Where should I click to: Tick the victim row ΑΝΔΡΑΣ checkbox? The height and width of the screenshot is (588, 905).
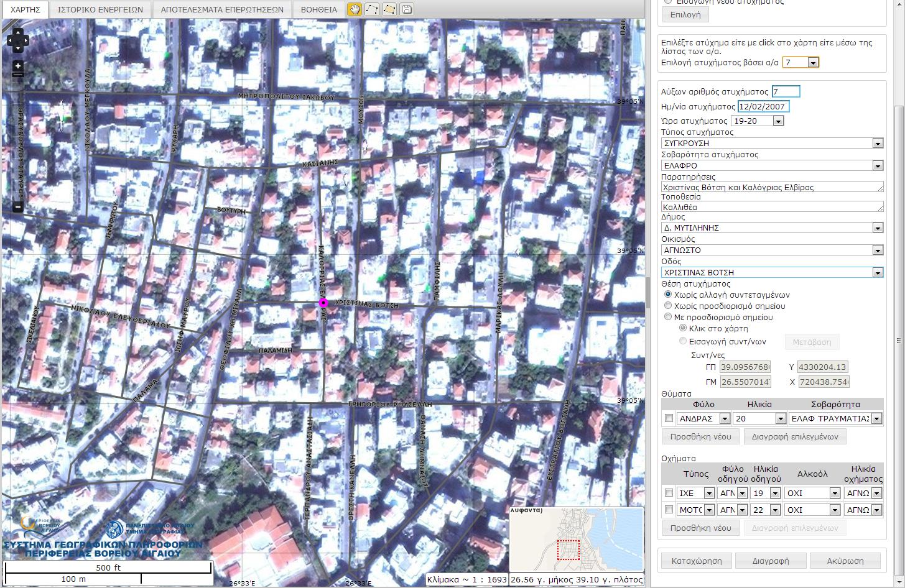(x=669, y=418)
